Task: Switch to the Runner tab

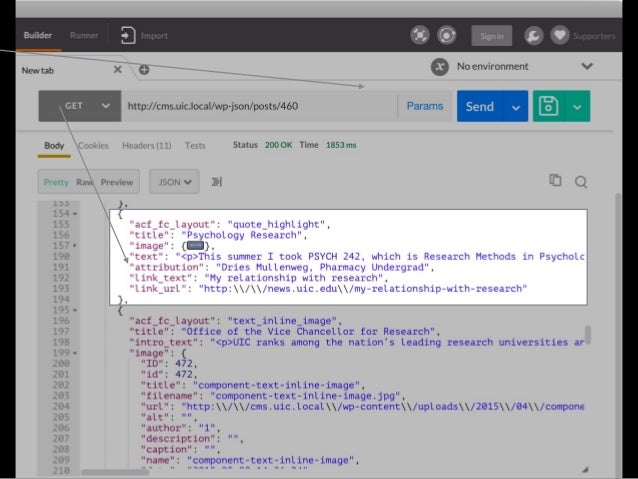Action: pyautogui.click(x=84, y=35)
